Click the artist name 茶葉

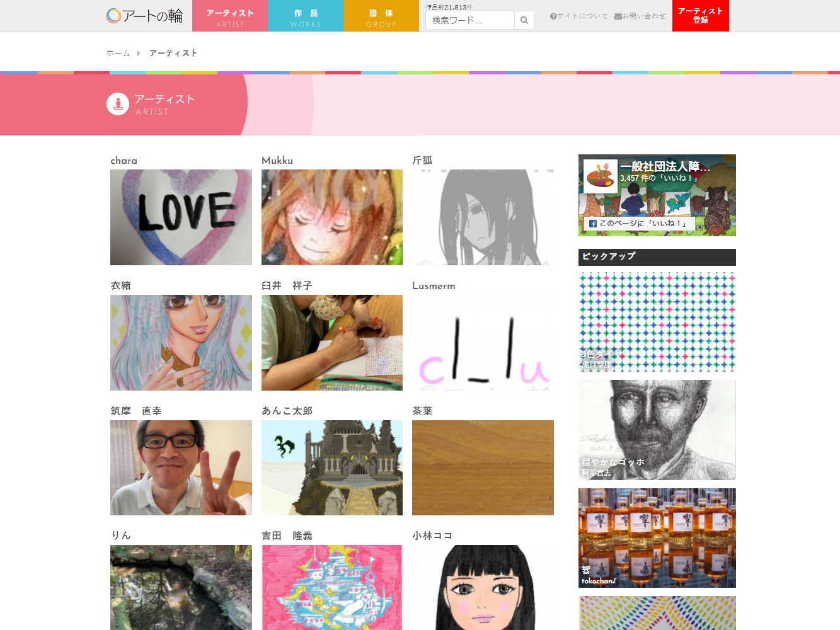click(x=422, y=411)
